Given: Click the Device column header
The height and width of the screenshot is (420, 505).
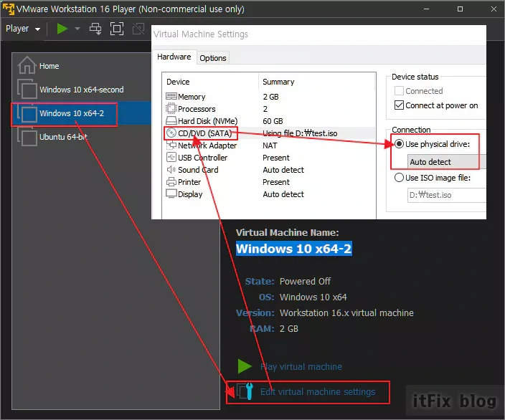Looking at the screenshot, I should (x=178, y=82).
